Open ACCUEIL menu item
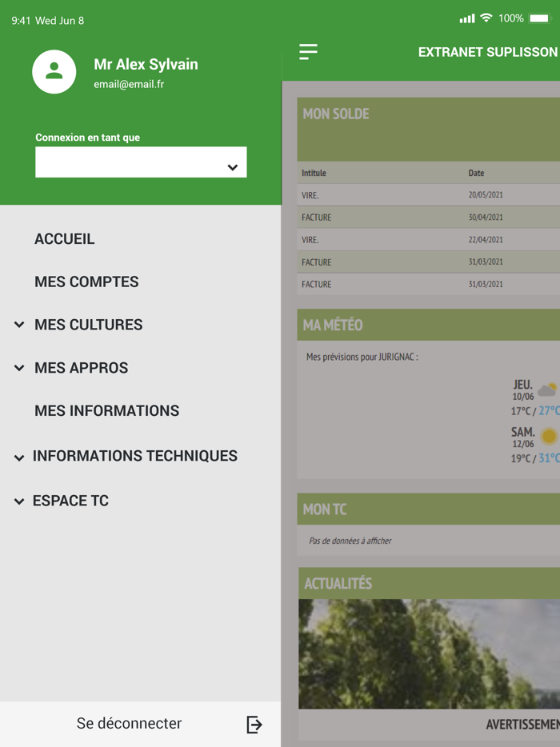560x747 pixels. [x=64, y=238]
